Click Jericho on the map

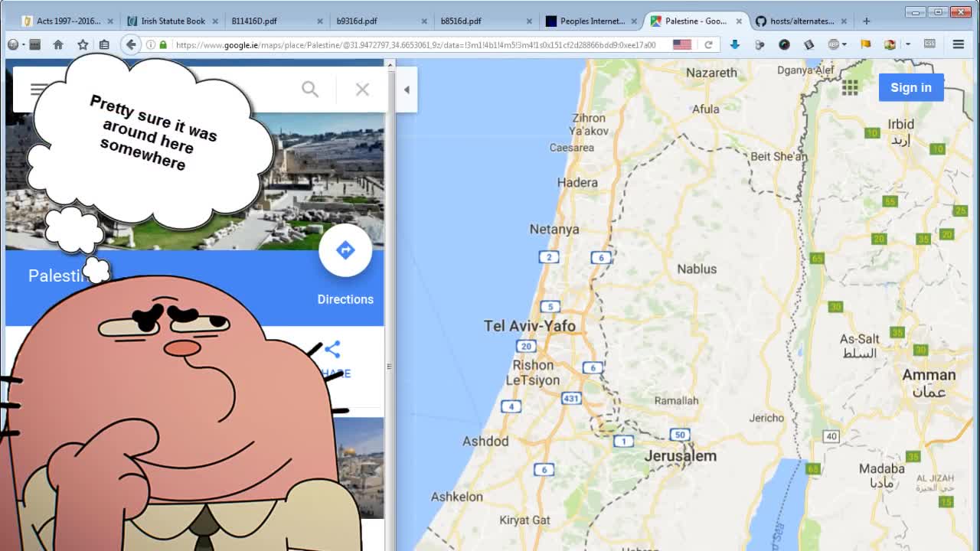click(766, 418)
